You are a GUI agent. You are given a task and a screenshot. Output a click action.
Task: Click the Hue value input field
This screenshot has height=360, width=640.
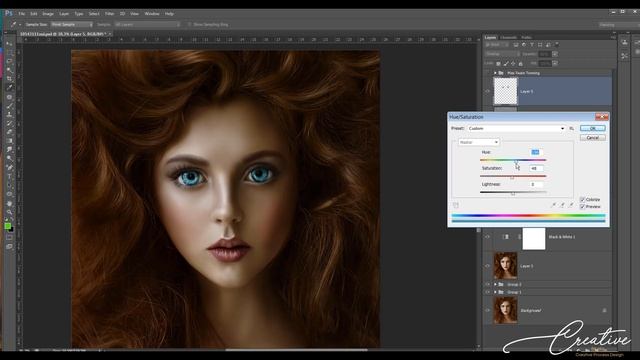pos(536,152)
